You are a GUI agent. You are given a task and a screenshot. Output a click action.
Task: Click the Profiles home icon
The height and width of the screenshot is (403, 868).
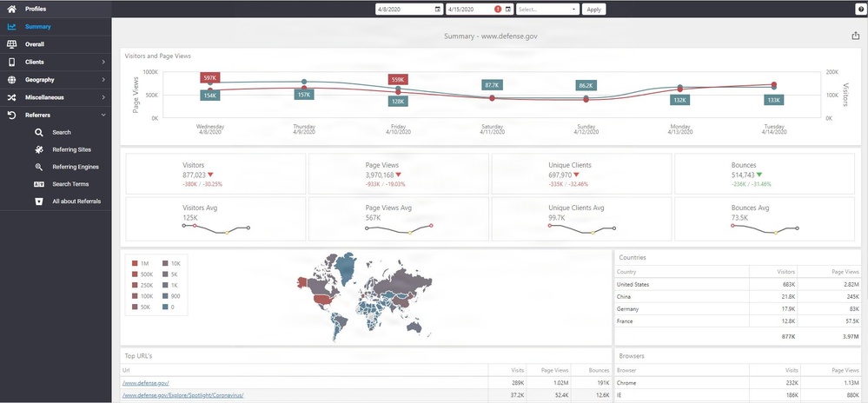click(x=11, y=9)
